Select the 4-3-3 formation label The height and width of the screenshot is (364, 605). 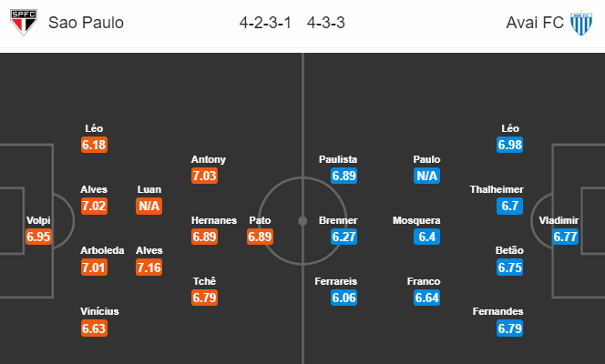click(325, 23)
